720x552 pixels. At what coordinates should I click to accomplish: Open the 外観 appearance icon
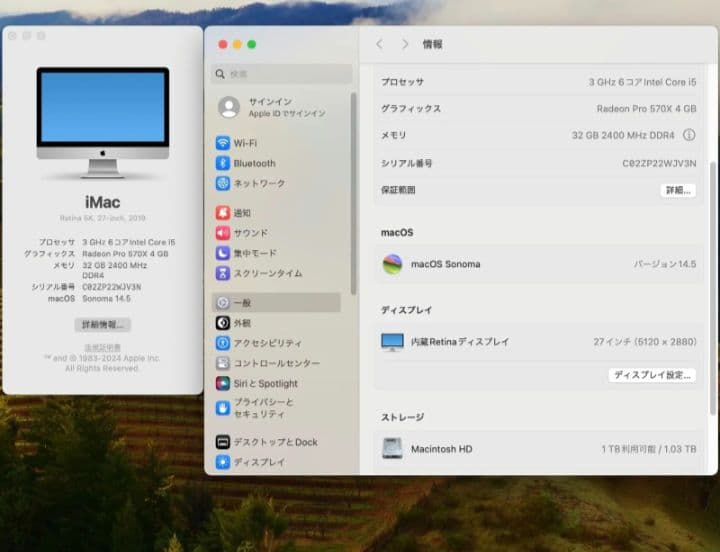click(x=223, y=323)
